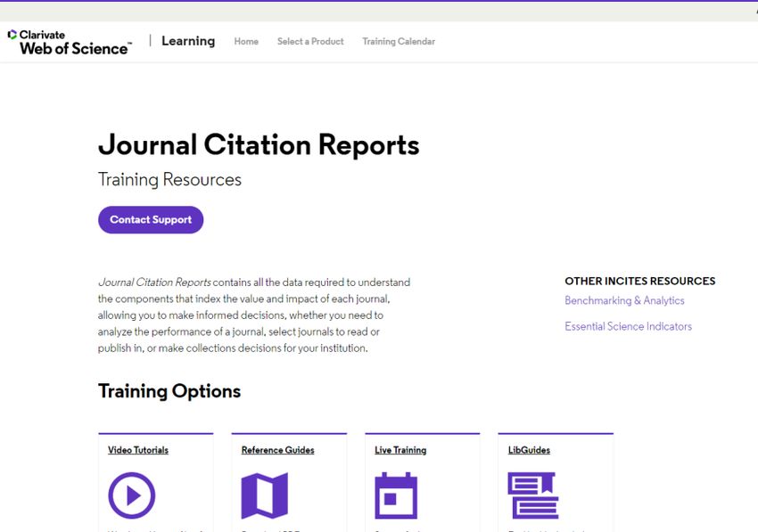Select the Reference Guides map icon
This screenshot has width=758, height=532.
(x=265, y=495)
